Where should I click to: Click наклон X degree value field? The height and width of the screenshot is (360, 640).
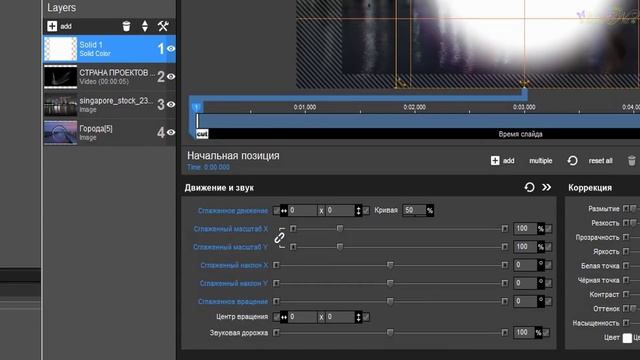click(525, 265)
